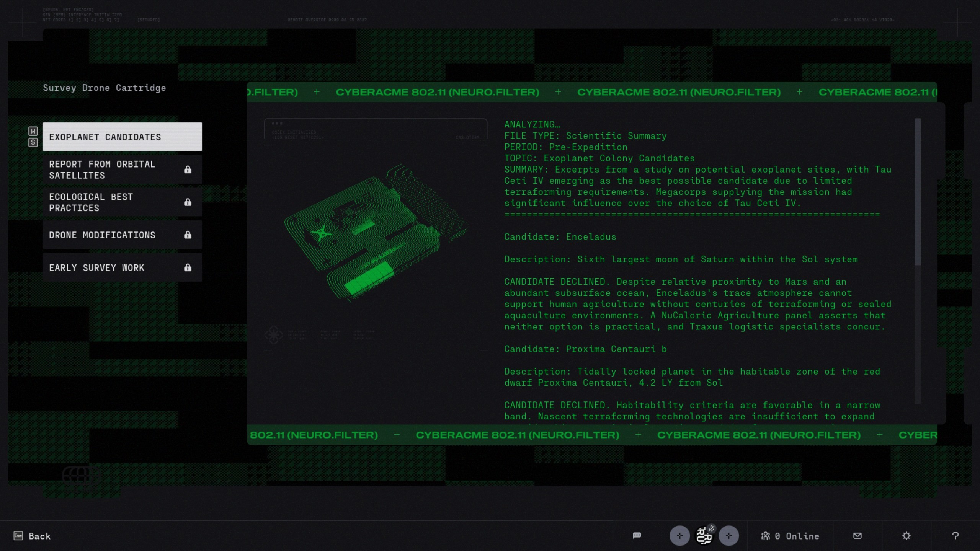Click the W key navigation indicator

coord(33,131)
